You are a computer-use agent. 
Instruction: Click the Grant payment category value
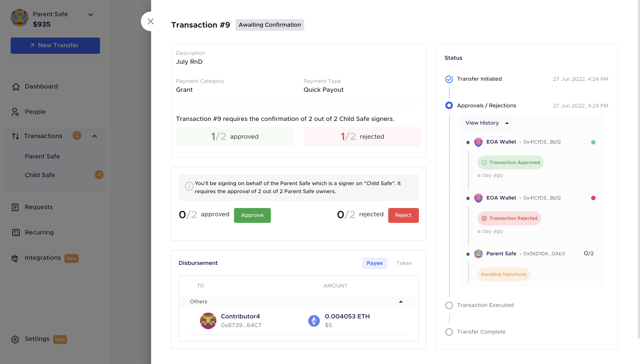184,90
